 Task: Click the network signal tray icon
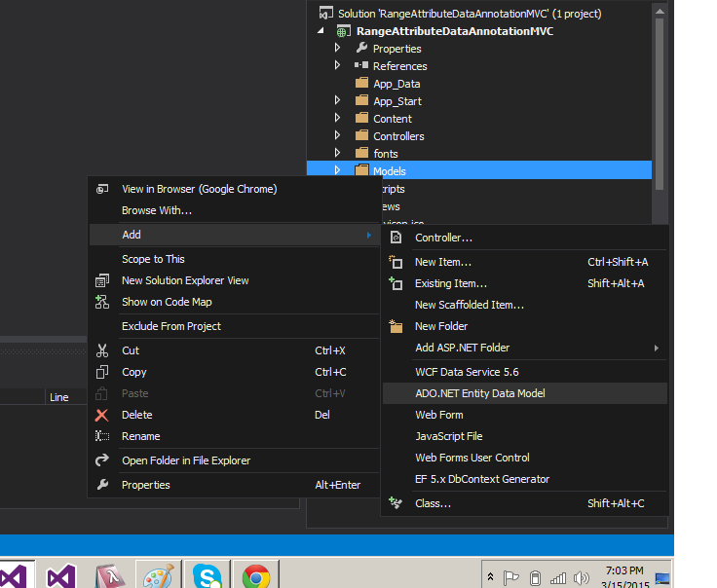(558, 579)
